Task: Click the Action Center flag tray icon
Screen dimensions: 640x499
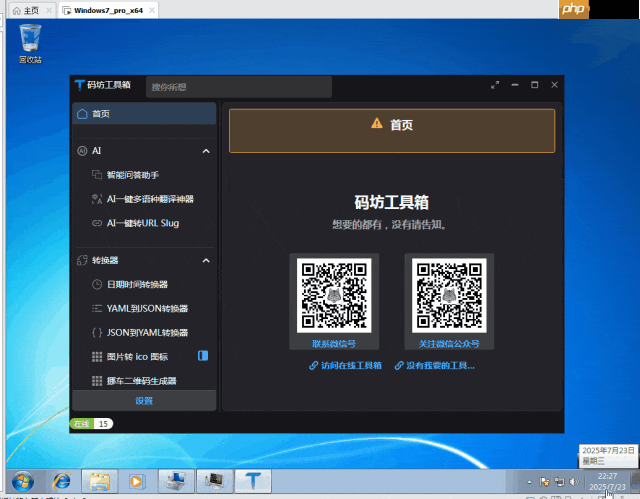Action: (x=544, y=482)
